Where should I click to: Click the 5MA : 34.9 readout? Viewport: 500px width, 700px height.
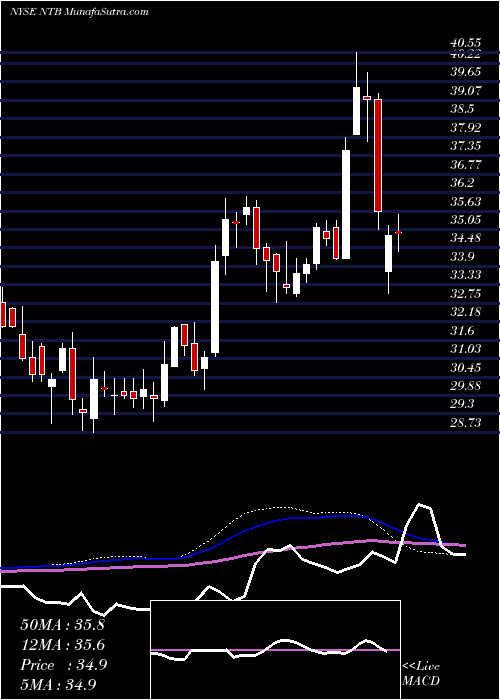(58, 684)
